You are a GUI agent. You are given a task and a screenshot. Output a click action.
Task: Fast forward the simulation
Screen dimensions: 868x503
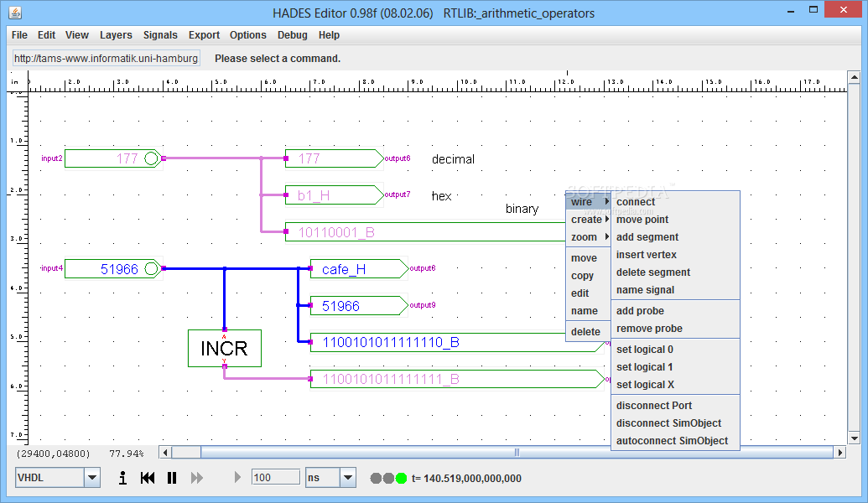pos(196,478)
